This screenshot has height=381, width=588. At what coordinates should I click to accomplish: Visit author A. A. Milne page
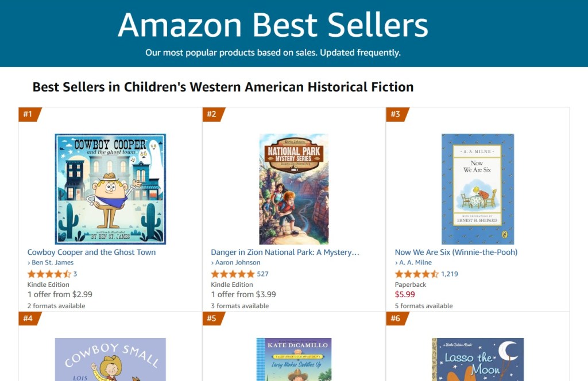tap(415, 262)
